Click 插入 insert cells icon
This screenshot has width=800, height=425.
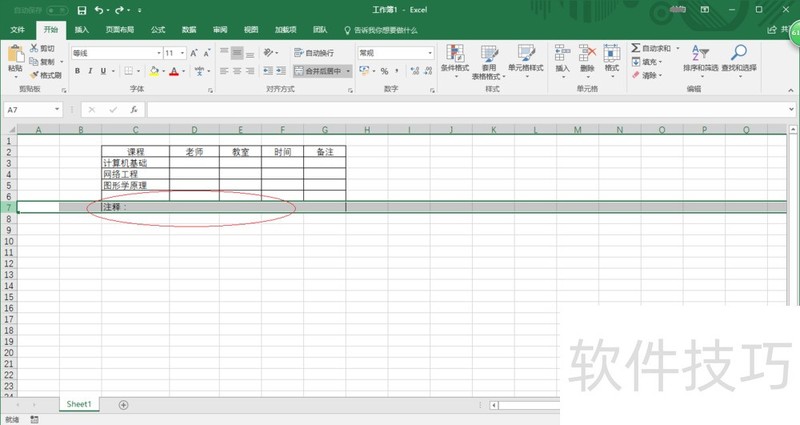coord(562,59)
